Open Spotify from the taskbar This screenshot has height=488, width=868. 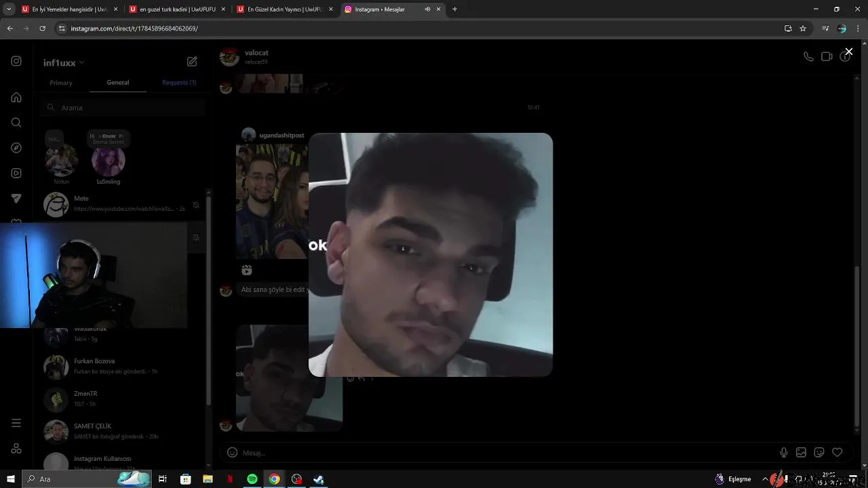point(252,479)
